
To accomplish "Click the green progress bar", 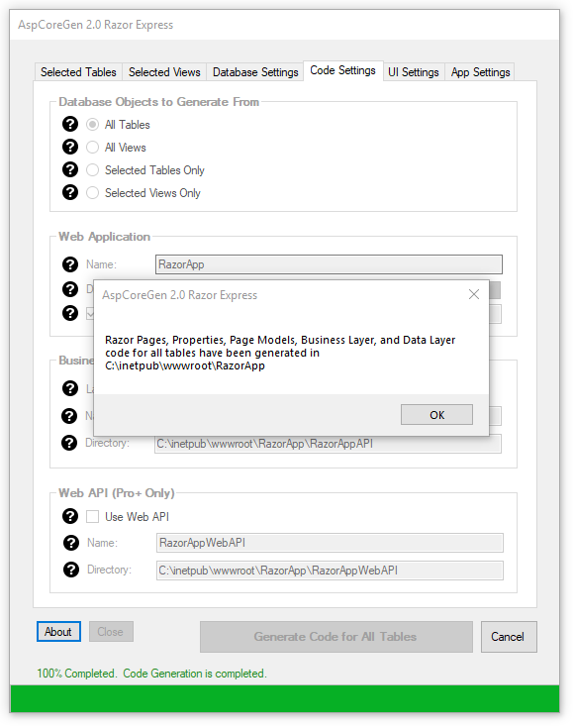I will 284,698.
